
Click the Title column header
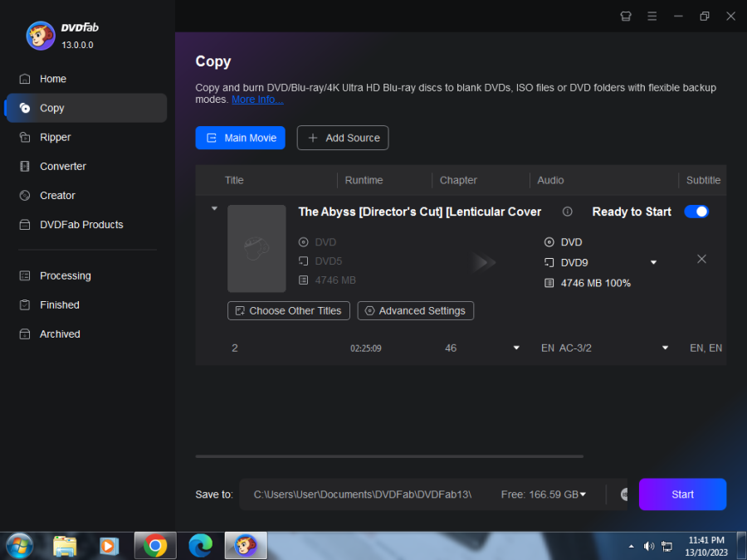[234, 180]
